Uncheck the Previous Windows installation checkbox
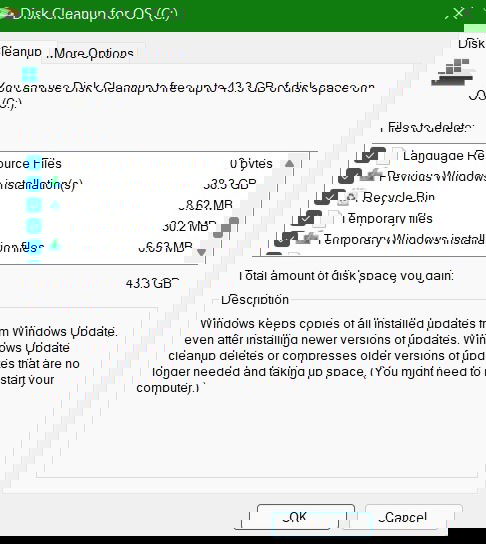The image size is (486, 544). click(350, 176)
